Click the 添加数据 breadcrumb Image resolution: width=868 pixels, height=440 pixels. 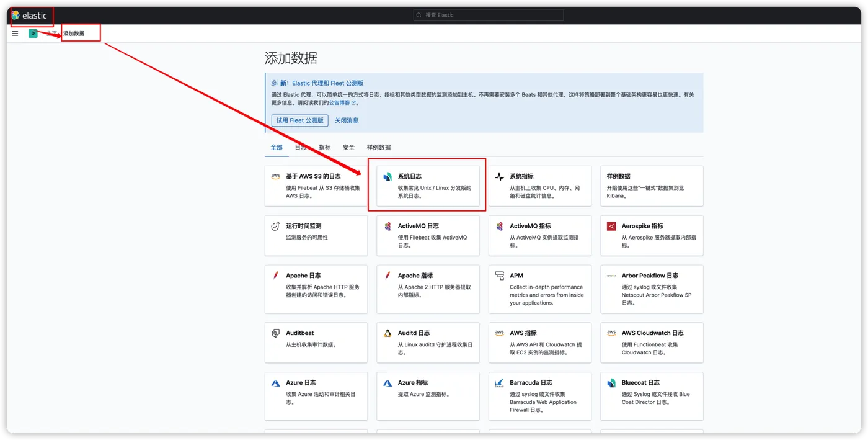click(x=74, y=34)
